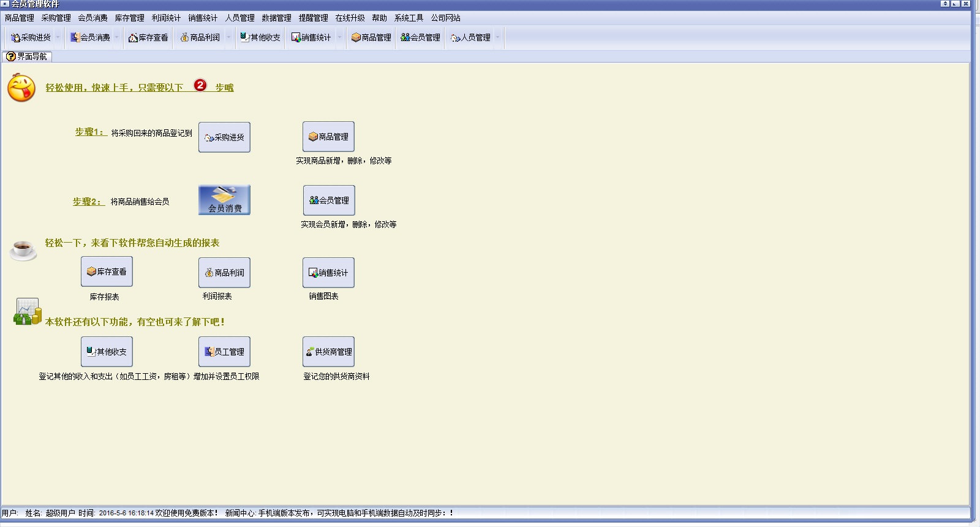Image resolution: width=980 pixels, height=527 pixels.
Task: Click the chart and coins icon
Action: click(28, 311)
